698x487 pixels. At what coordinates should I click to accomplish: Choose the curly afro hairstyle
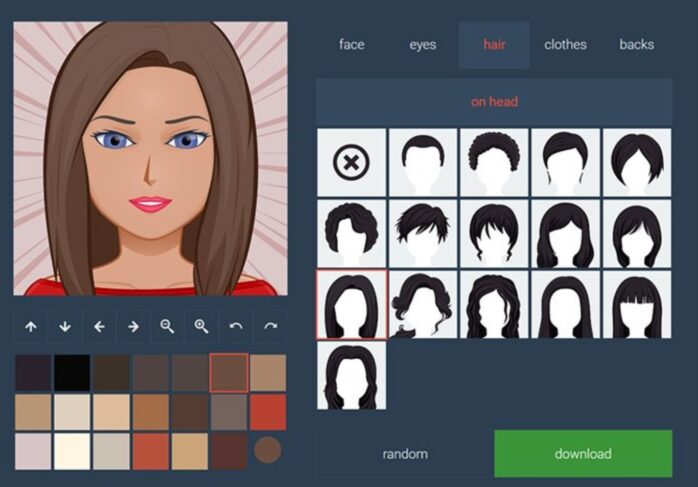[x=494, y=162]
